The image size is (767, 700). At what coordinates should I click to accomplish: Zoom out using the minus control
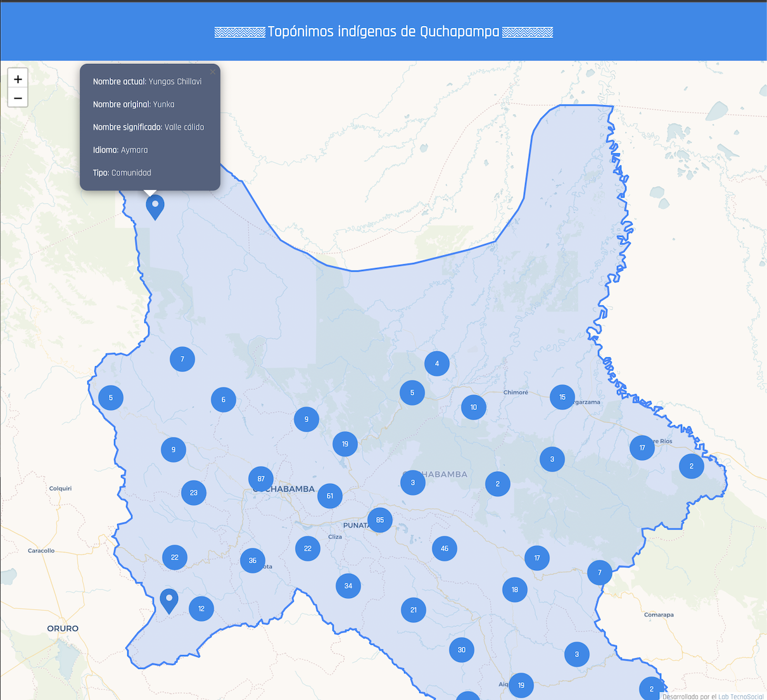click(18, 97)
